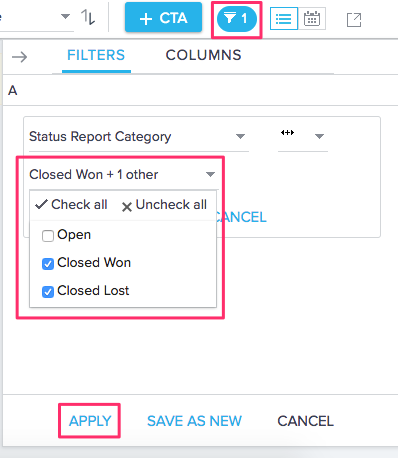Click Check all option
This screenshot has height=458, width=398.
(x=71, y=204)
